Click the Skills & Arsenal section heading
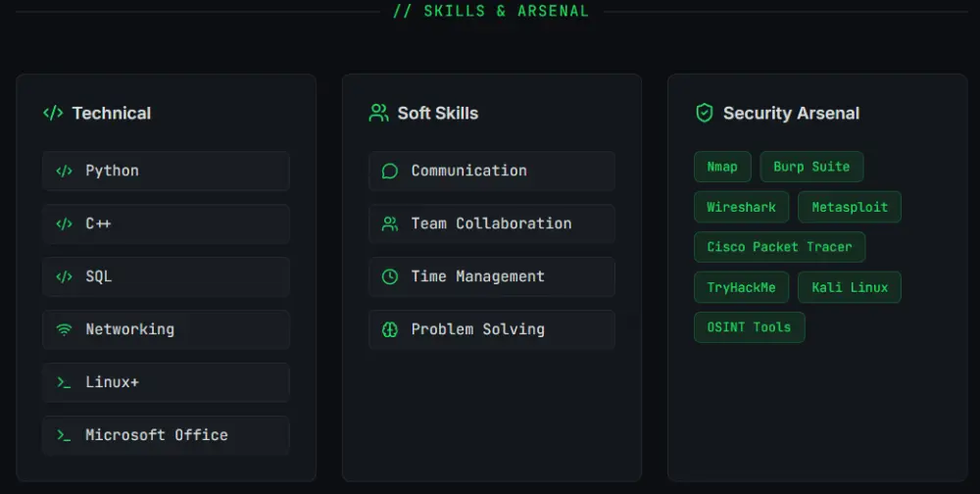This screenshot has width=980, height=494. pos(491,12)
